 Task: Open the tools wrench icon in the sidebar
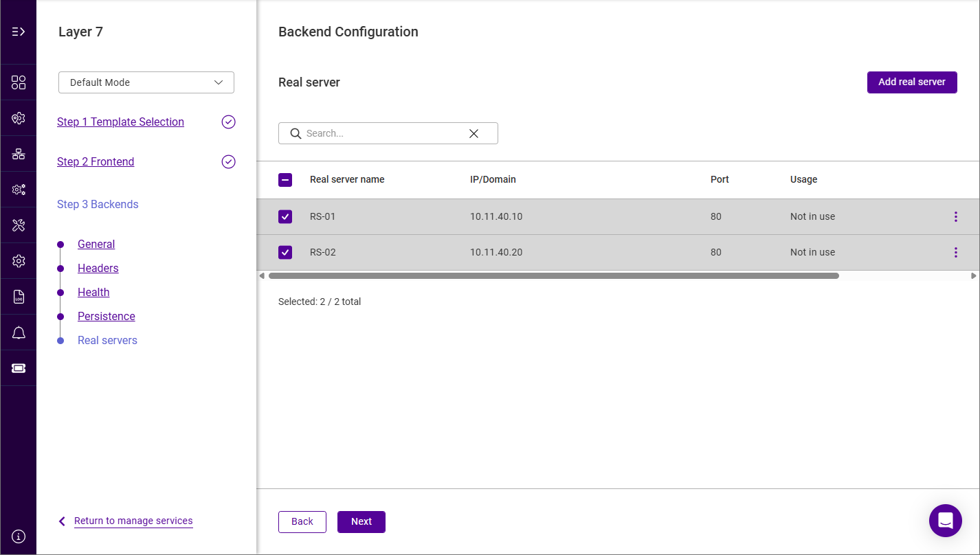[19, 225]
